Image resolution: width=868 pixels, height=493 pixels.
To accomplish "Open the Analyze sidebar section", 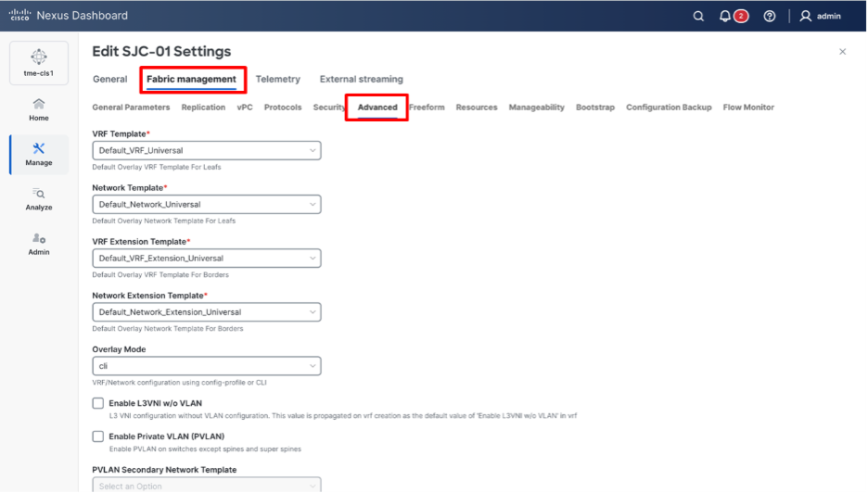I will coord(39,199).
